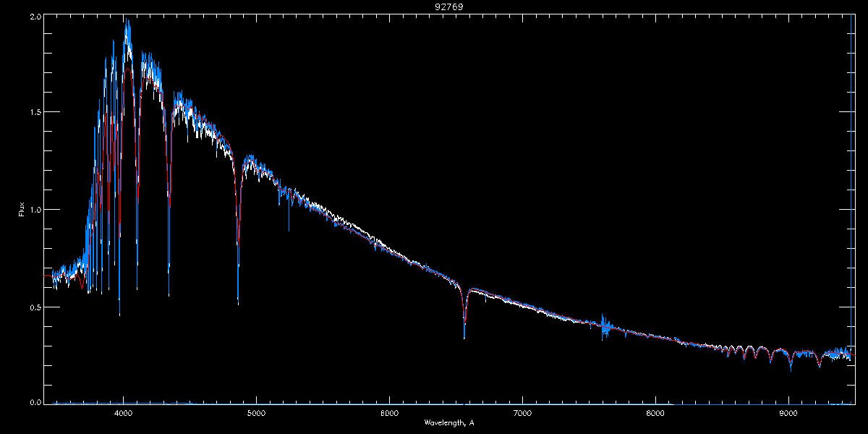
Task: Click the 4000 wavelength tick label
Action: tap(124, 413)
